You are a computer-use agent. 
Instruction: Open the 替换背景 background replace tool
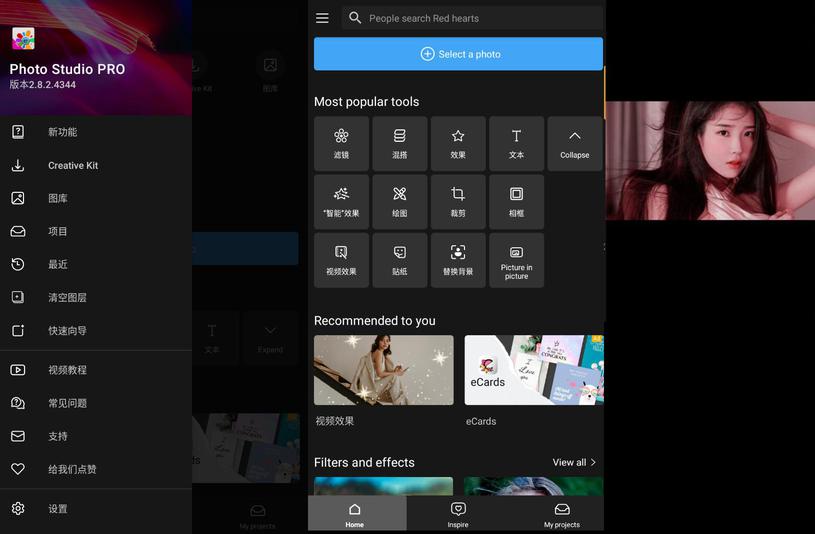(x=458, y=260)
